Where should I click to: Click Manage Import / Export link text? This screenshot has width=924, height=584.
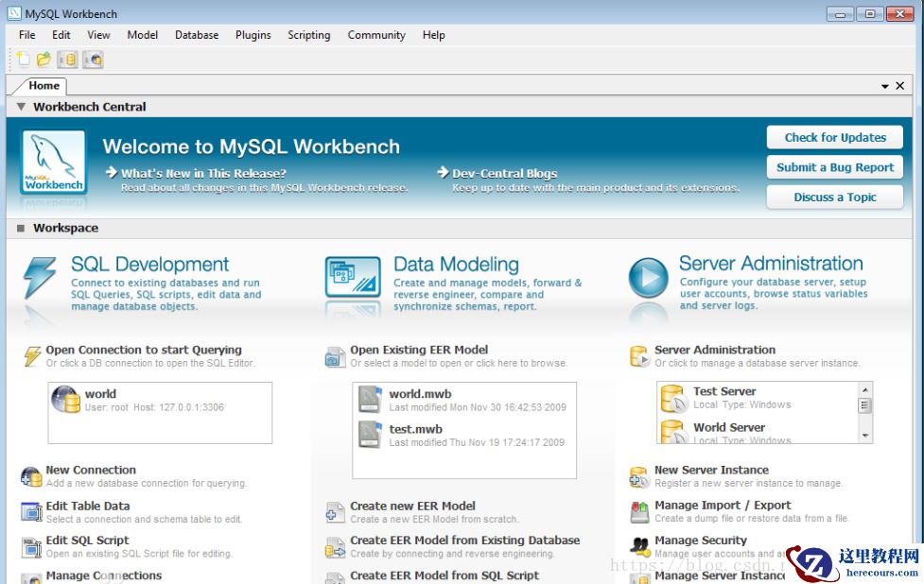pyautogui.click(x=723, y=506)
